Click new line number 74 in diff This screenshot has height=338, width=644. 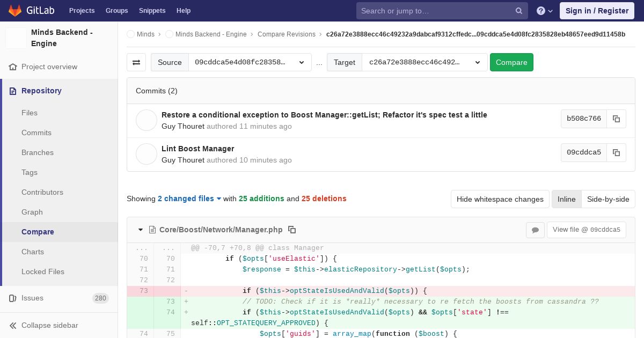coord(170,312)
